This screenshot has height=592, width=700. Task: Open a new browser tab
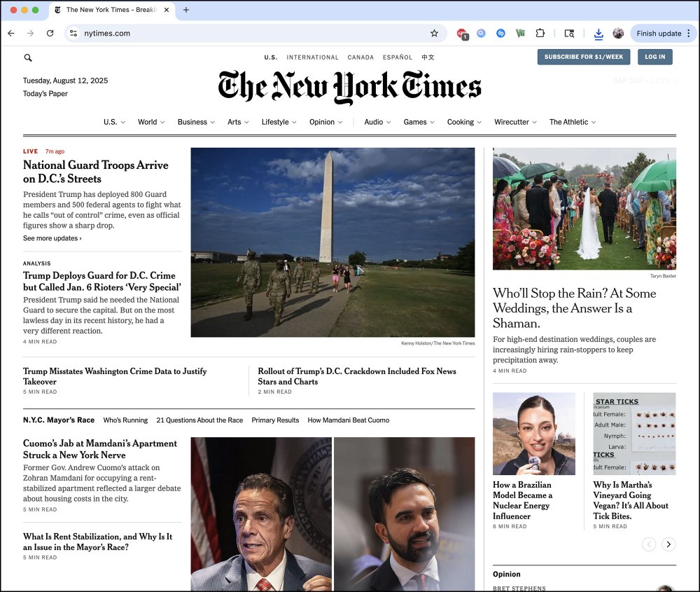[x=186, y=10]
